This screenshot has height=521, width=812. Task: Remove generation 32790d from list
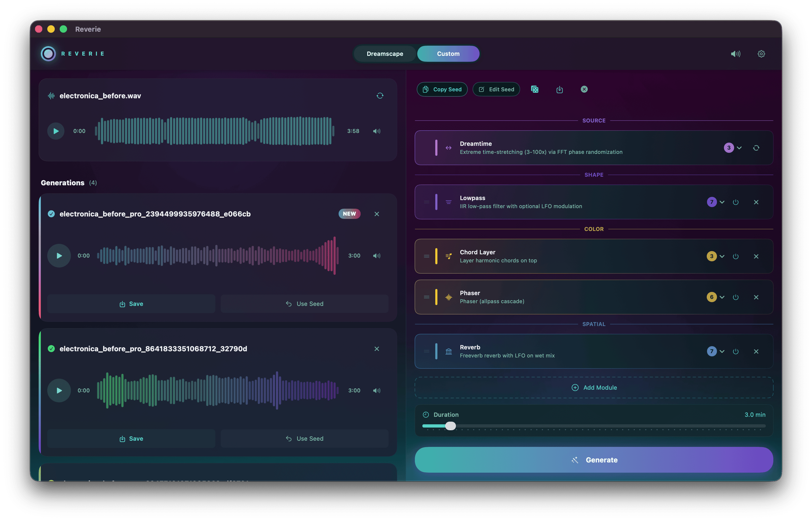click(x=376, y=349)
